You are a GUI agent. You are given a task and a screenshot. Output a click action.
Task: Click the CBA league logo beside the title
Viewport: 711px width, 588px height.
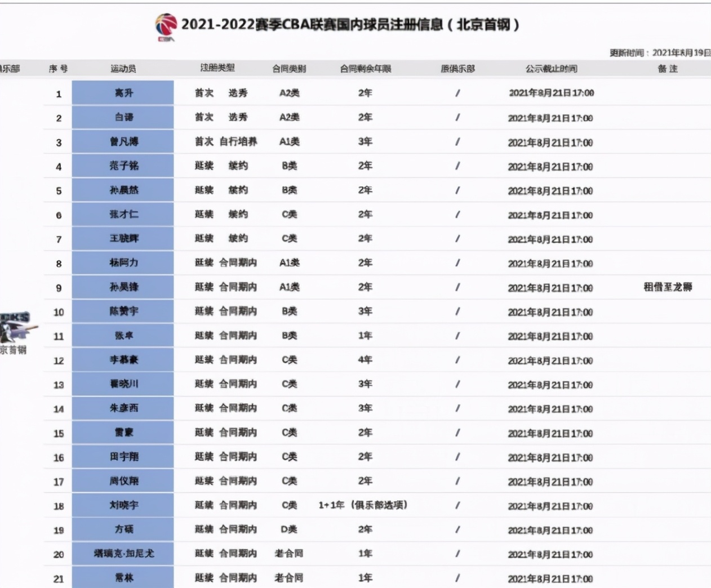[166, 27]
